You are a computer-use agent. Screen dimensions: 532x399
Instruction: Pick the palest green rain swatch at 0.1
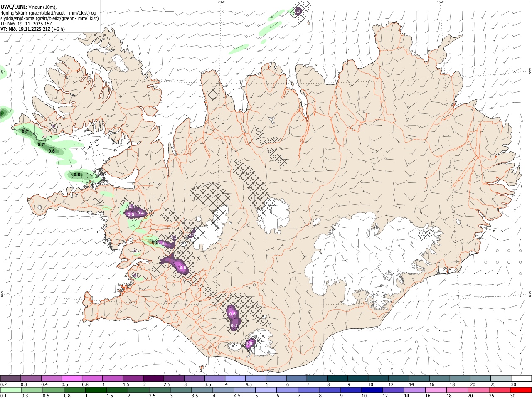pos(11,390)
